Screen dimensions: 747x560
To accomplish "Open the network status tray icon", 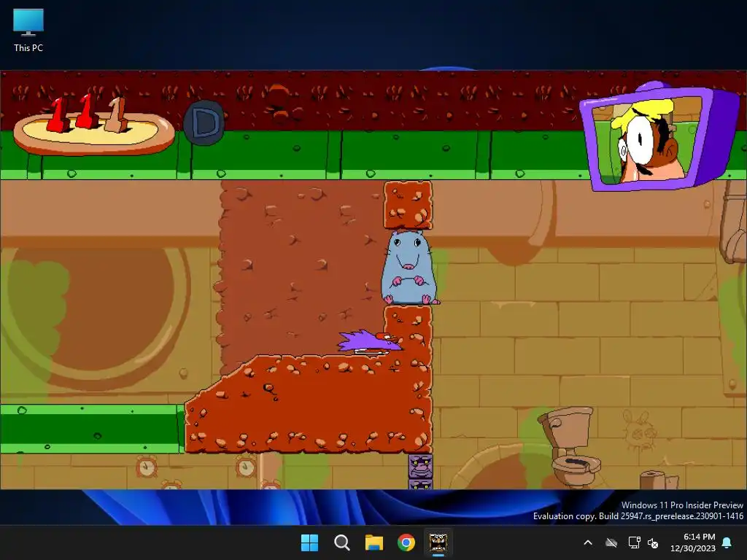I will tap(634, 542).
